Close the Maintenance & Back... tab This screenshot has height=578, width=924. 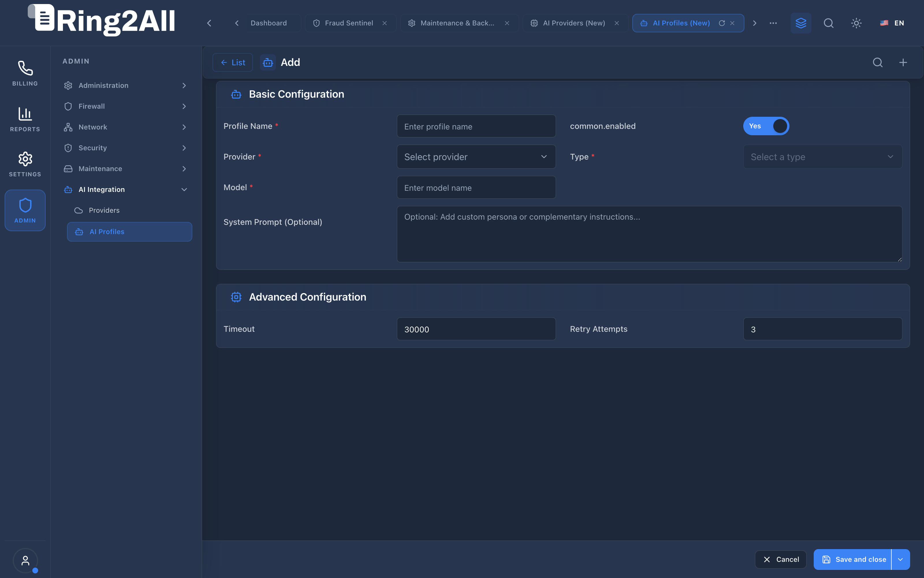coord(507,23)
